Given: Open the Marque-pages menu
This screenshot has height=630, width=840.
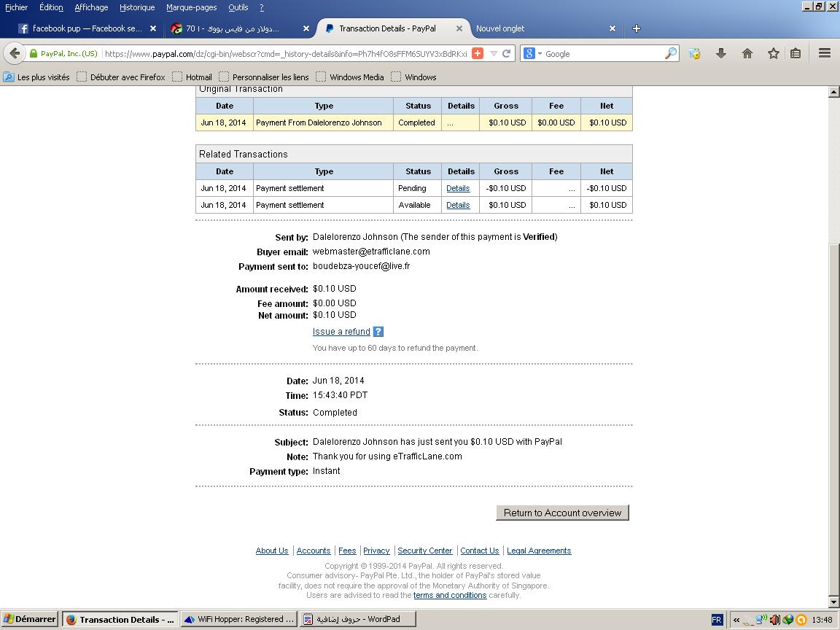Looking at the screenshot, I should pyautogui.click(x=191, y=7).
